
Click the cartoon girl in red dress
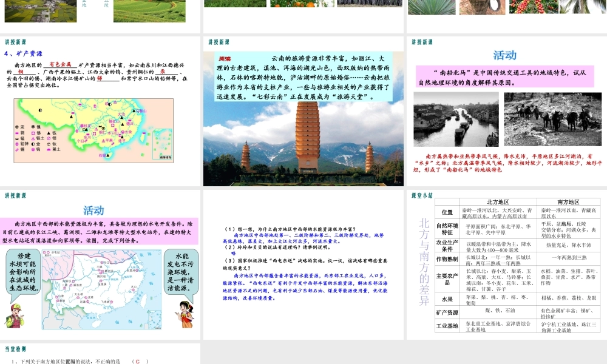186,314
